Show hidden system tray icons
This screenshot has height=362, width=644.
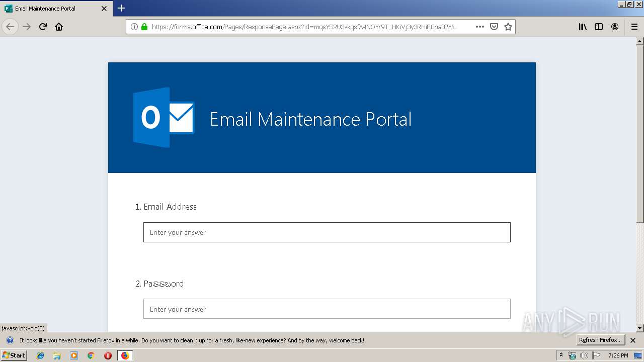(561, 355)
